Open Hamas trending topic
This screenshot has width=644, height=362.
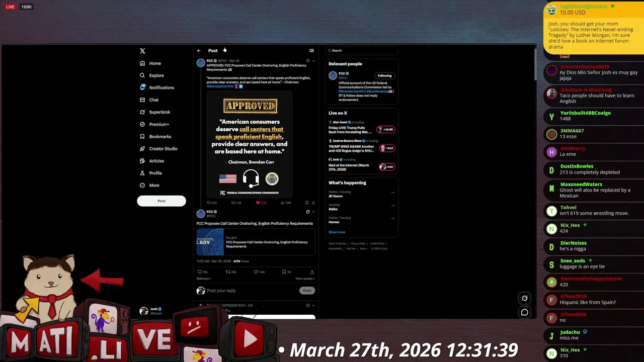tap(334, 222)
